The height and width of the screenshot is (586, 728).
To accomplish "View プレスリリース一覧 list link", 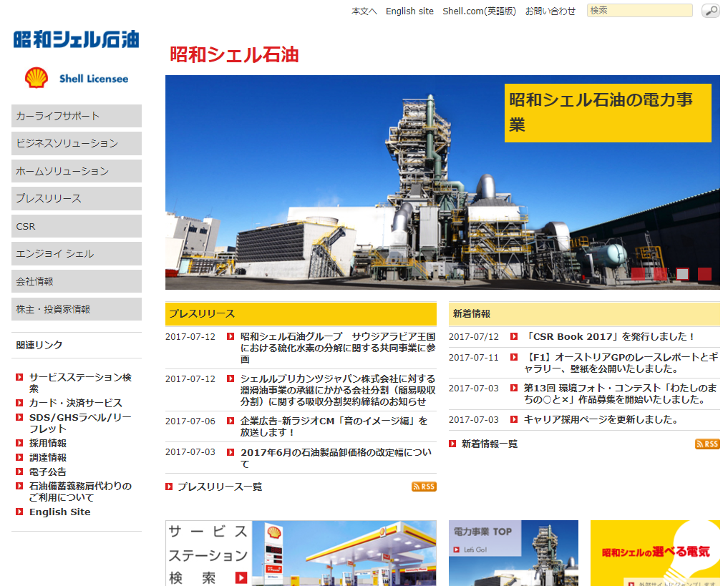I will pyautogui.click(x=220, y=487).
